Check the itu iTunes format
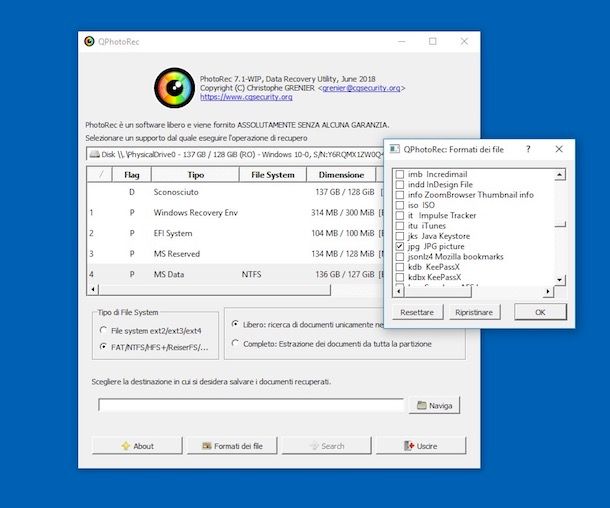This screenshot has height=508, width=610. pyautogui.click(x=400, y=226)
